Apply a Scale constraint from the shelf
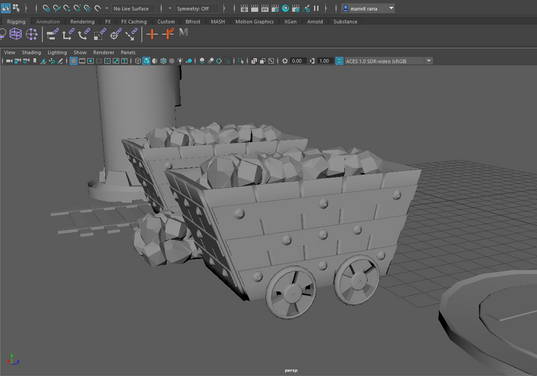 tap(100, 34)
